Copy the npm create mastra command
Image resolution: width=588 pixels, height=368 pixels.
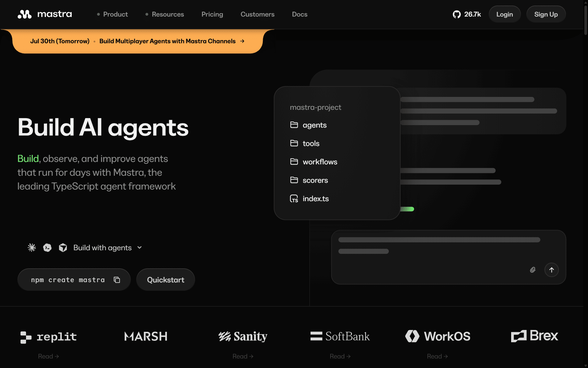117,280
